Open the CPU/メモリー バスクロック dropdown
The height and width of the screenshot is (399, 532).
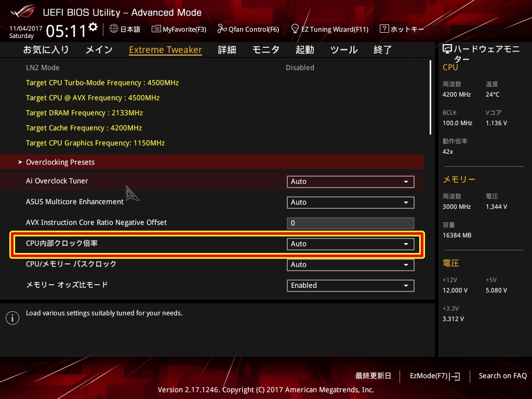point(351,264)
